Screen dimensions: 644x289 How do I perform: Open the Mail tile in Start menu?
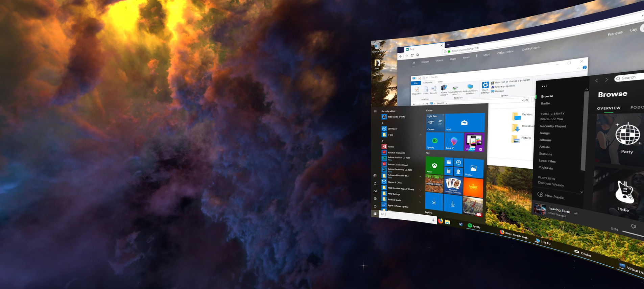coord(464,122)
